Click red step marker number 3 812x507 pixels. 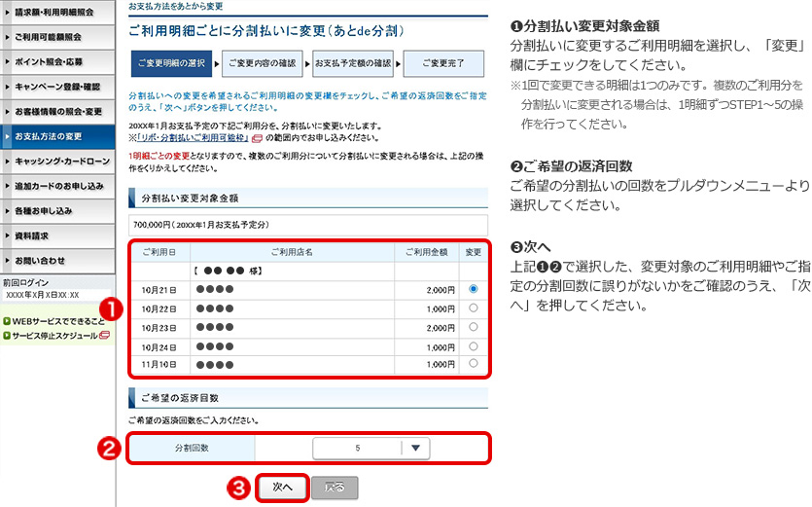coord(238,488)
